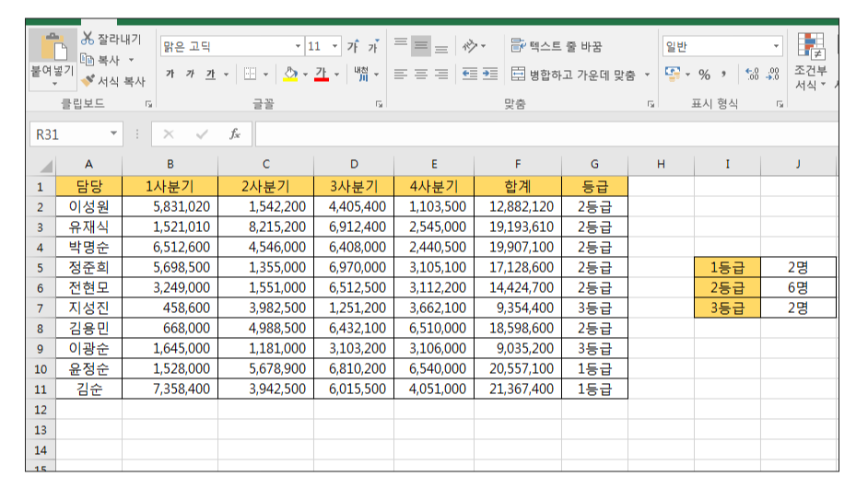
Task: Click the formula bar Cancel X icon
Action: point(169,134)
